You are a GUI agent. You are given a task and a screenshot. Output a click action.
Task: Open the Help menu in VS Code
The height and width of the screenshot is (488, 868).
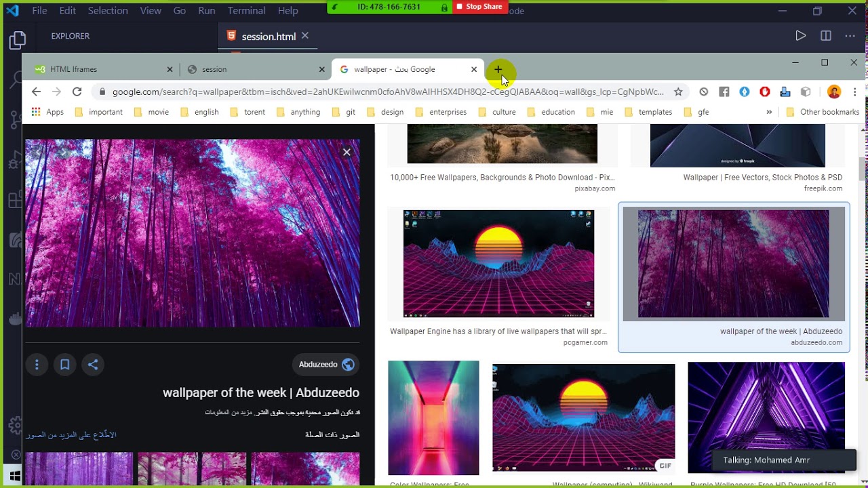click(288, 11)
